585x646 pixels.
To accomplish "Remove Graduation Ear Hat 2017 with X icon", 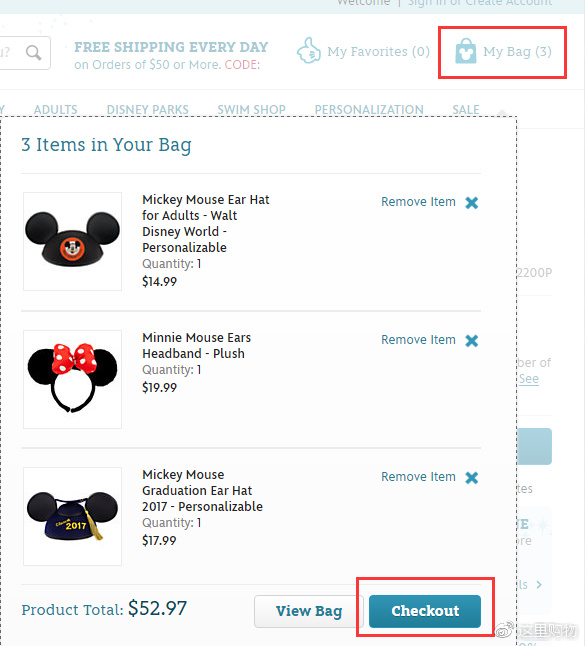I will coord(472,477).
